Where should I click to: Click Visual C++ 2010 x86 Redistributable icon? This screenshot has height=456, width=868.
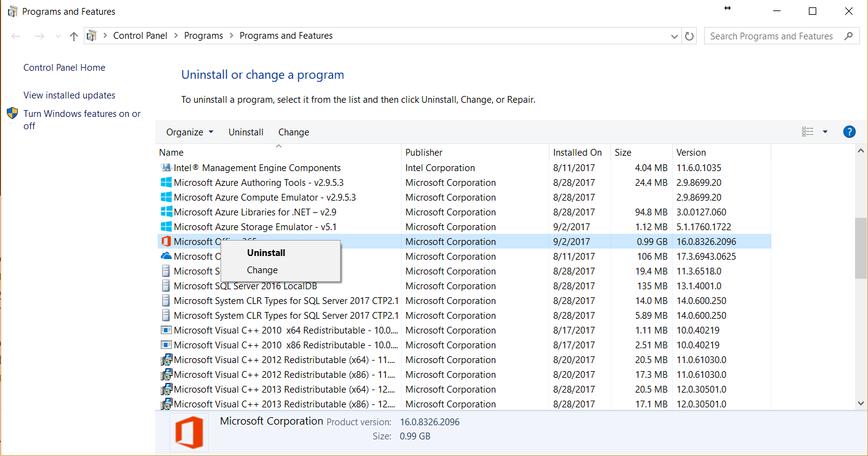point(166,345)
